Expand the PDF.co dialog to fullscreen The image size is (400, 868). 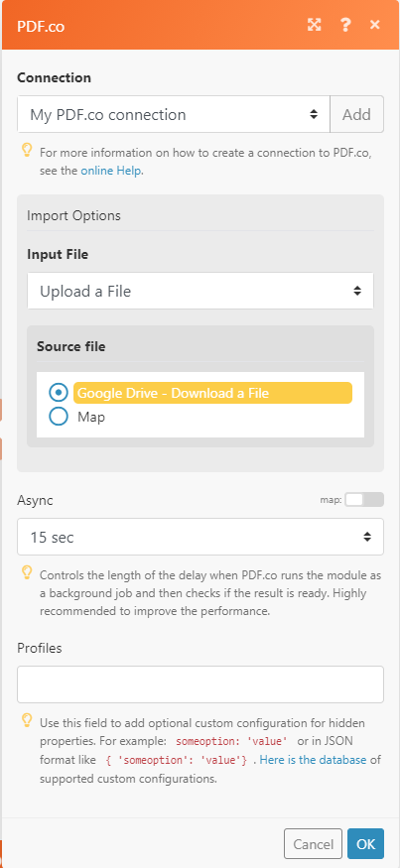coord(314,25)
